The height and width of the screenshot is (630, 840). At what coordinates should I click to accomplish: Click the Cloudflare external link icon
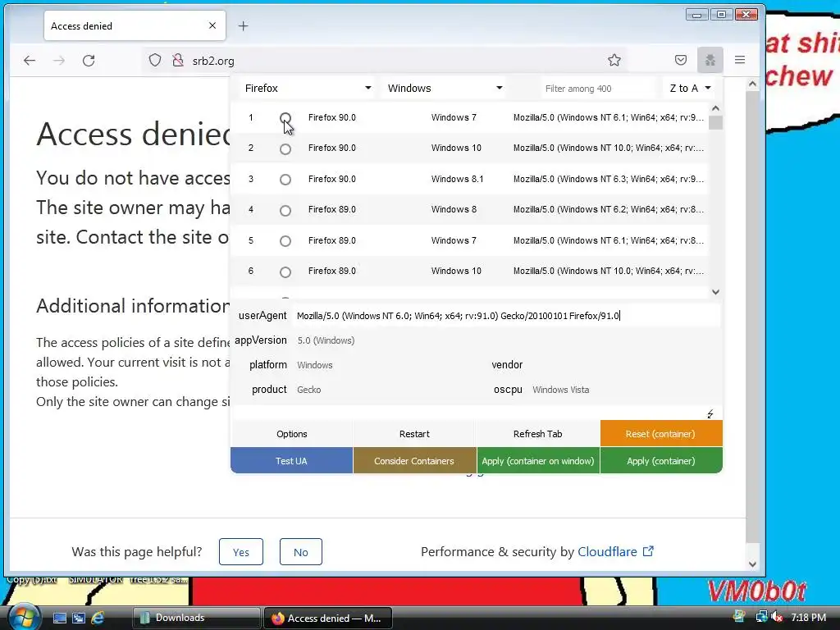coord(648,551)
